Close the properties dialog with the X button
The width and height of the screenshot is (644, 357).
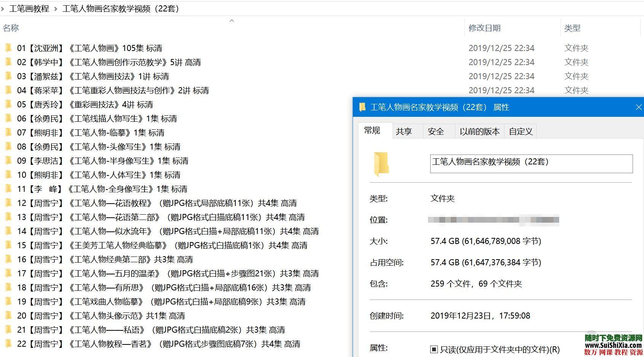pos(638,107)
